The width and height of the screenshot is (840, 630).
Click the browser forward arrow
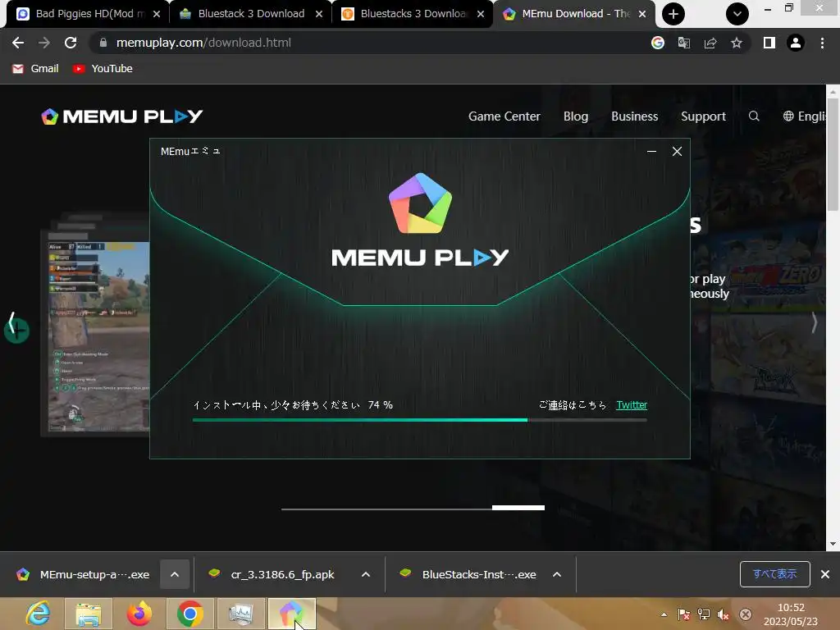click(44, 43)
